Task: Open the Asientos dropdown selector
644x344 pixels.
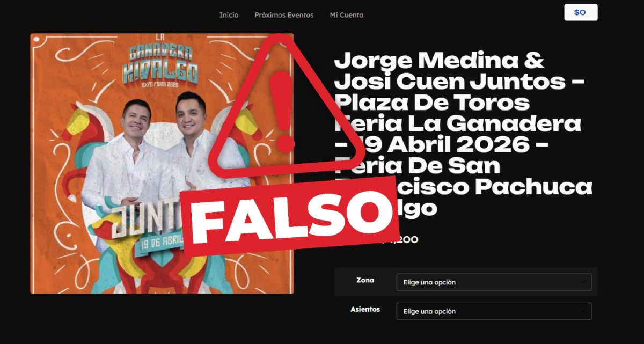Action: pos(494,311)
